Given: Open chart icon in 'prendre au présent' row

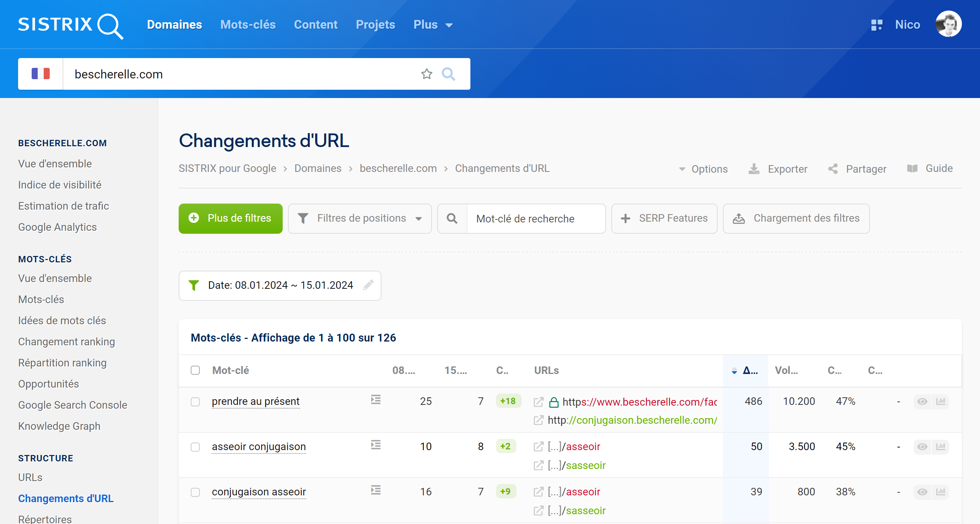Looking at the screenshot, I should 940,401.
